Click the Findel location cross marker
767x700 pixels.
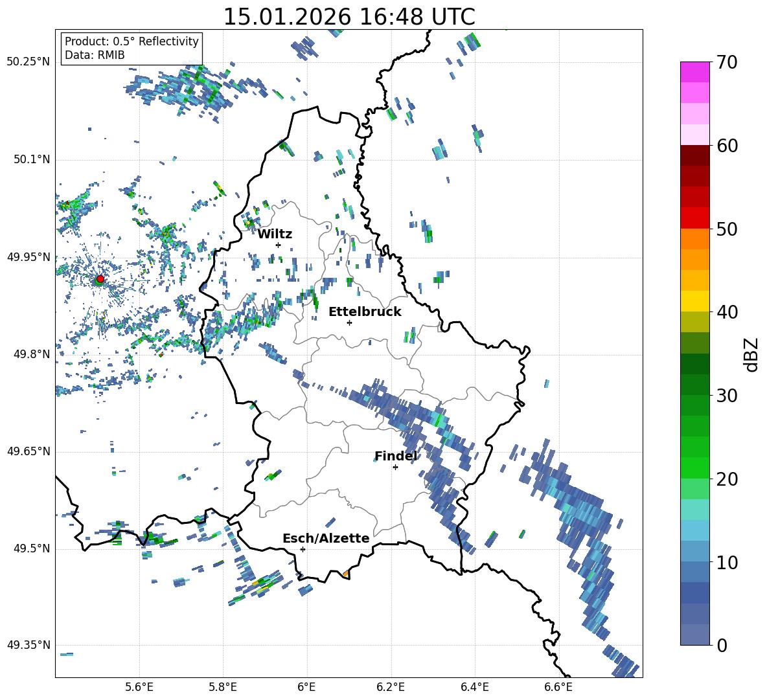click(395, 467)
